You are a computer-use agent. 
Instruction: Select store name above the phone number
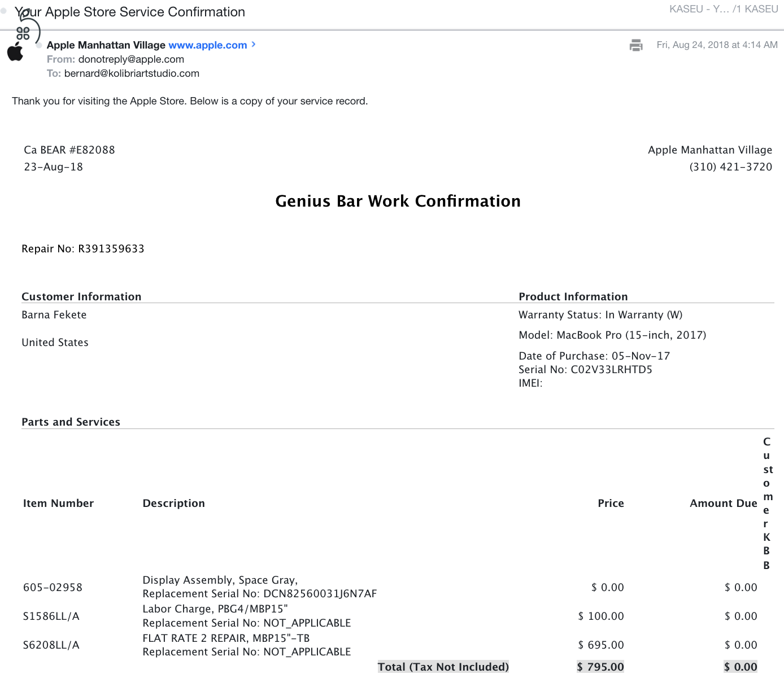tap(710, 150)
